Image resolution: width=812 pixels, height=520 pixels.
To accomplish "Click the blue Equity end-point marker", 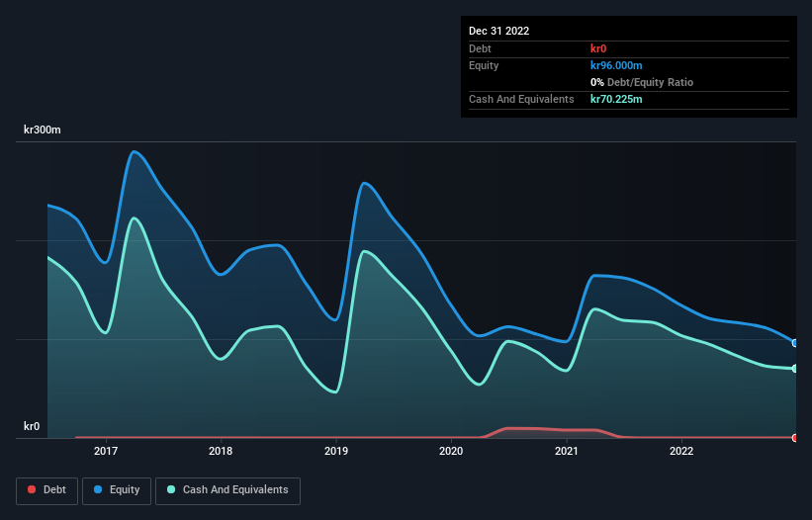I will pyautogui.click(x=795, y=343).
